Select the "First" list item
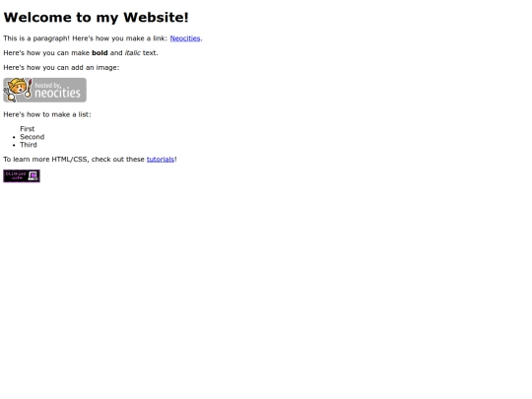532x399 pixels. (x=28, y=129)
